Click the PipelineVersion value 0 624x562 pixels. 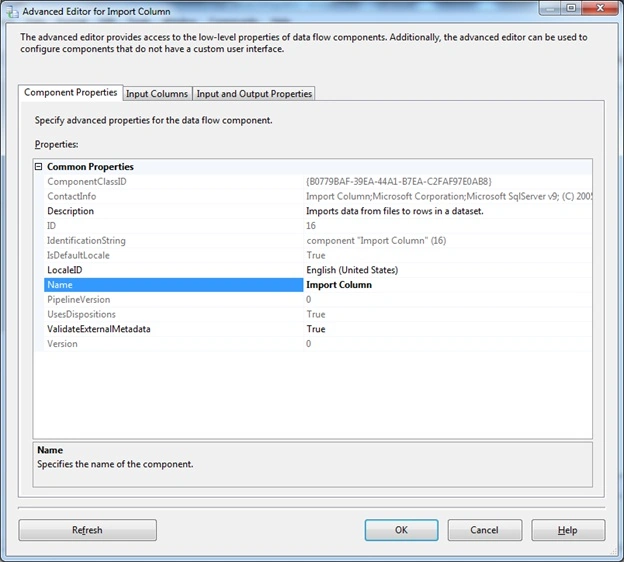[448, 299]
